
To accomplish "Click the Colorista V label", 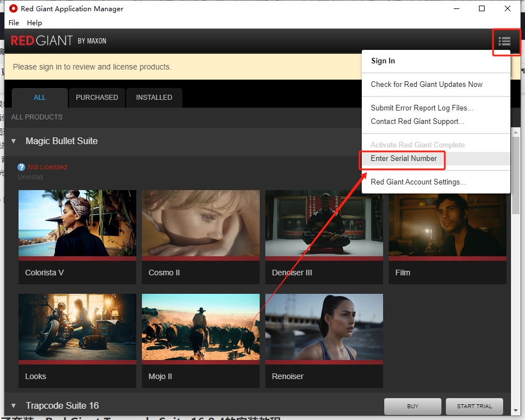I will [44, 273].
